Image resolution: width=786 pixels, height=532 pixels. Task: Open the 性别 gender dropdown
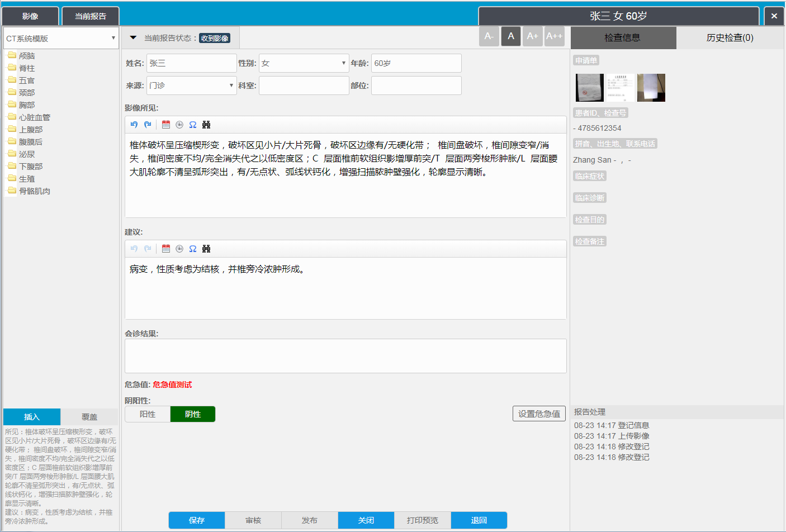(304, 63)
